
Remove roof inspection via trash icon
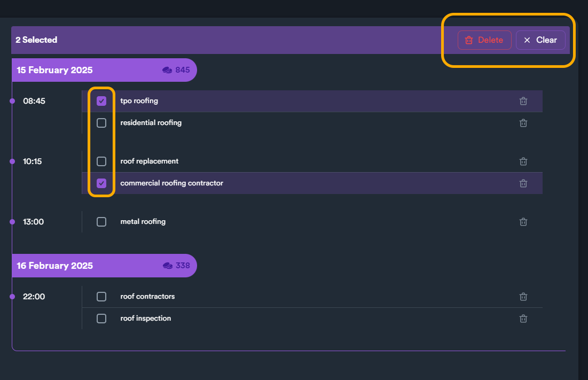pyautogui.click(x=523, y=319)
